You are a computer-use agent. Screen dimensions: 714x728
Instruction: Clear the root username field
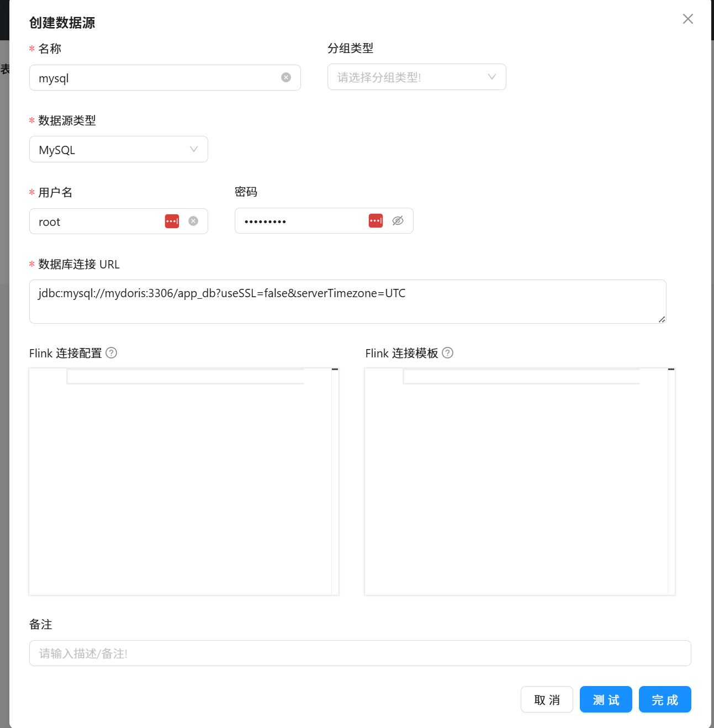(x=193, y=221)
